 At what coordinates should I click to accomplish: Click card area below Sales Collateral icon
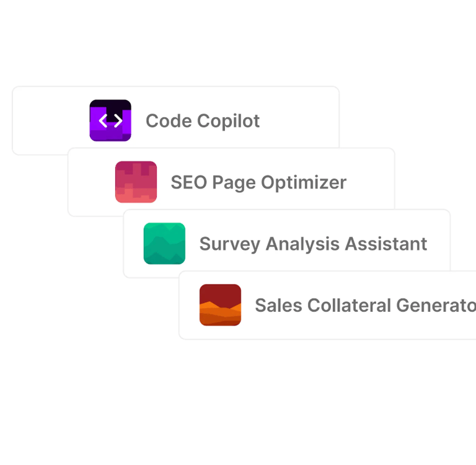point(220,332)
